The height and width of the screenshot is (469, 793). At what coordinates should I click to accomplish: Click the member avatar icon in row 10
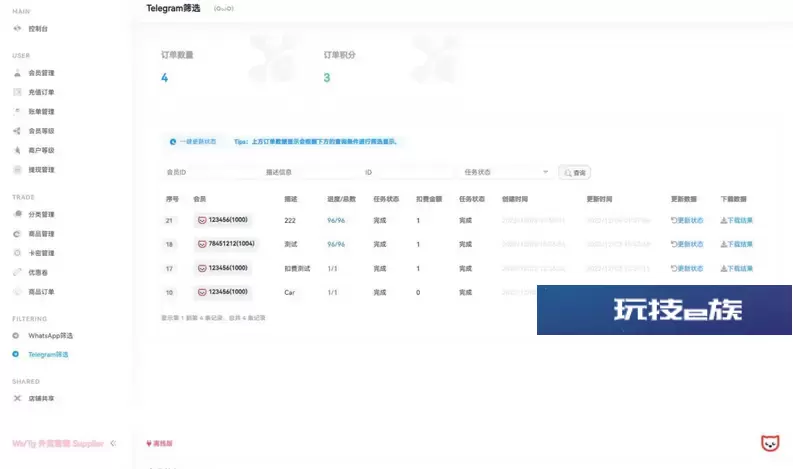[202, 292]
